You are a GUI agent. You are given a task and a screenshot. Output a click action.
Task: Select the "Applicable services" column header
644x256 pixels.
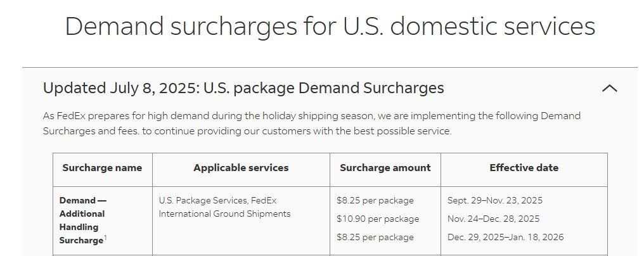(241, 168)
